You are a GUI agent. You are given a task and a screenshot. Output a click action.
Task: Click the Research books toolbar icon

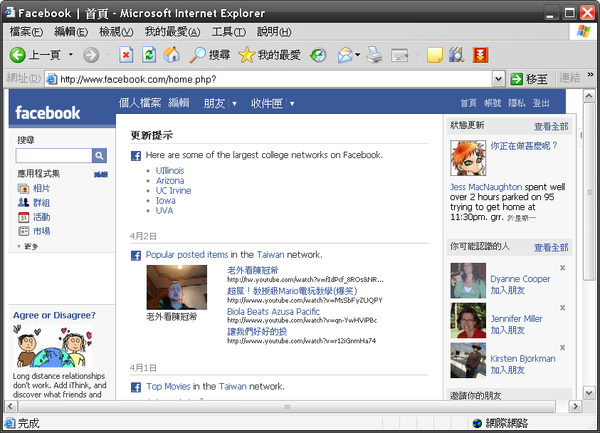pos(457,55)
